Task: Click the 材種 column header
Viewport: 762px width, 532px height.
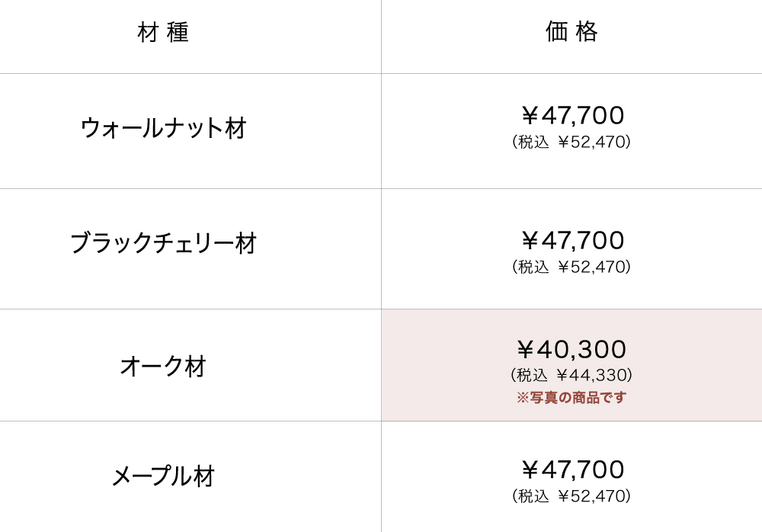Action: (163, 33)
